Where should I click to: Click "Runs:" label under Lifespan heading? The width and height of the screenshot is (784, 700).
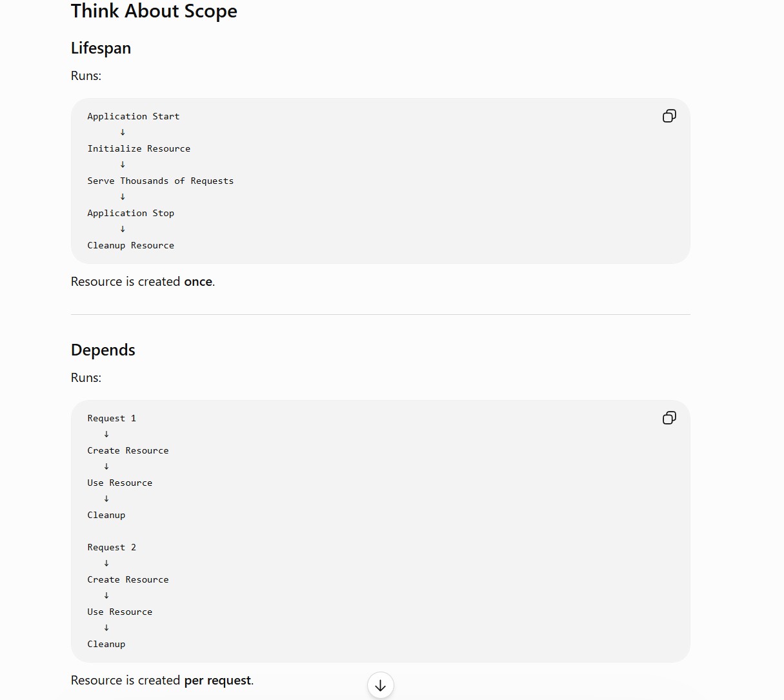tap(86, 76)
